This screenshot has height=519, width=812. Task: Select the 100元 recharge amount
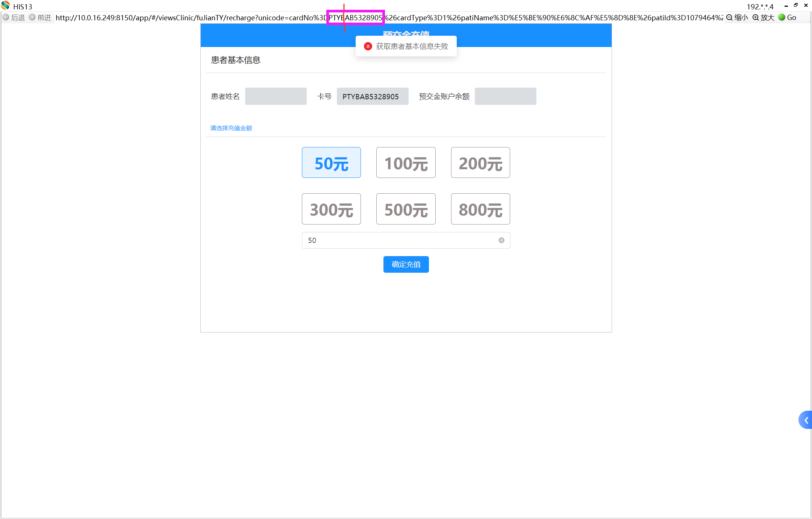coord(406,162)
